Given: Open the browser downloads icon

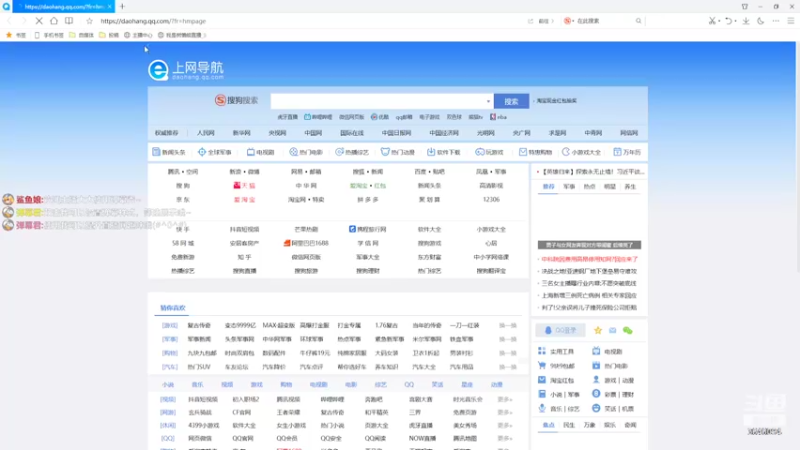Looking at the screenshot, I should pos(746,21).
